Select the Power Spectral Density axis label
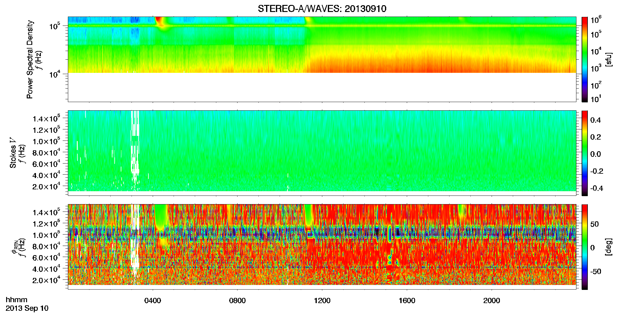 tap(30, 59)
